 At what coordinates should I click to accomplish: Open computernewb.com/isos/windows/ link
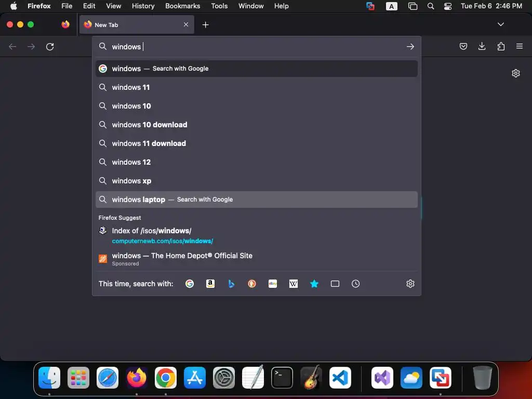pos(257,235)
